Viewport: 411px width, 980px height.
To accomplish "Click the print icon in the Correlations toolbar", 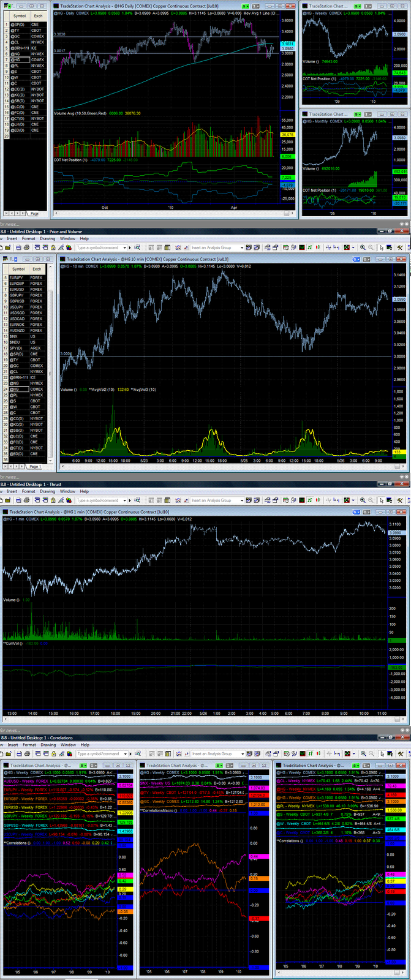I will [26, 754].
